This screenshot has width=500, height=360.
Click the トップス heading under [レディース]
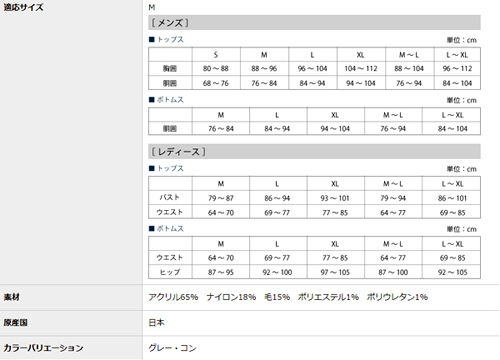[166, 168]
